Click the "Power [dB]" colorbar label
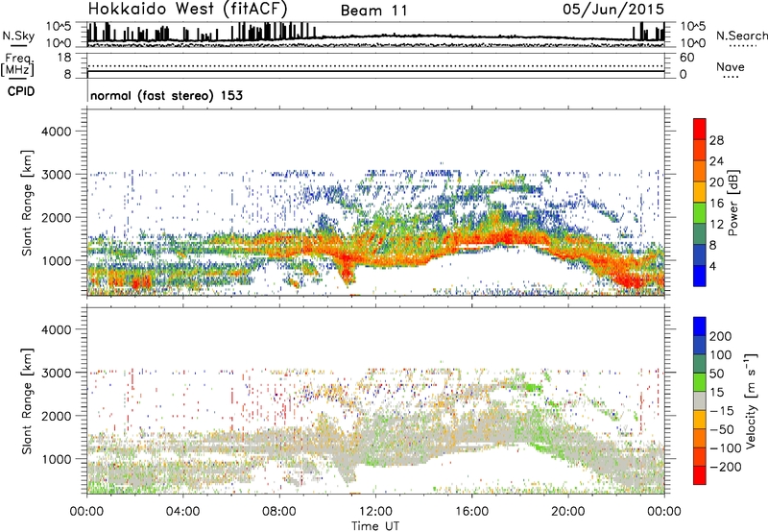 732,203
